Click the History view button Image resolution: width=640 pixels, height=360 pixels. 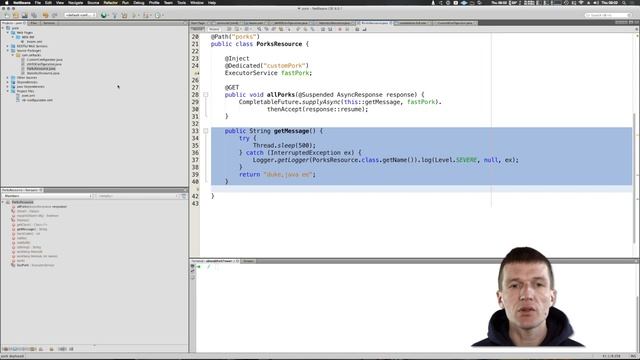tap(214, 29)
